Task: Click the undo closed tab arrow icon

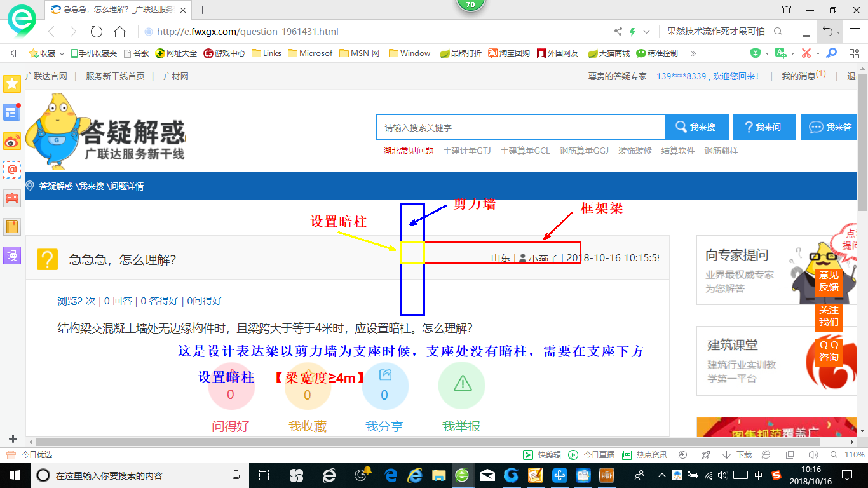Action: pos(827,32)
